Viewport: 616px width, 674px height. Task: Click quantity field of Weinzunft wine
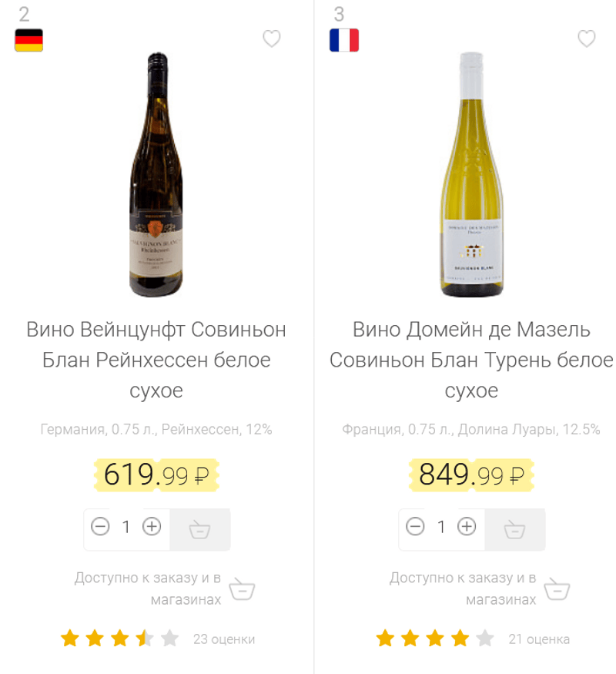click(x=126, y=528)
